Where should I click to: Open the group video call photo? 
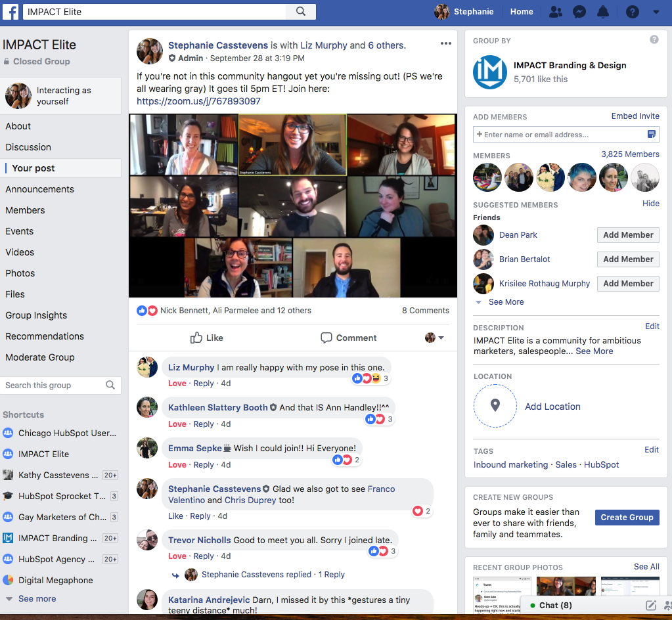coord(293,205)
